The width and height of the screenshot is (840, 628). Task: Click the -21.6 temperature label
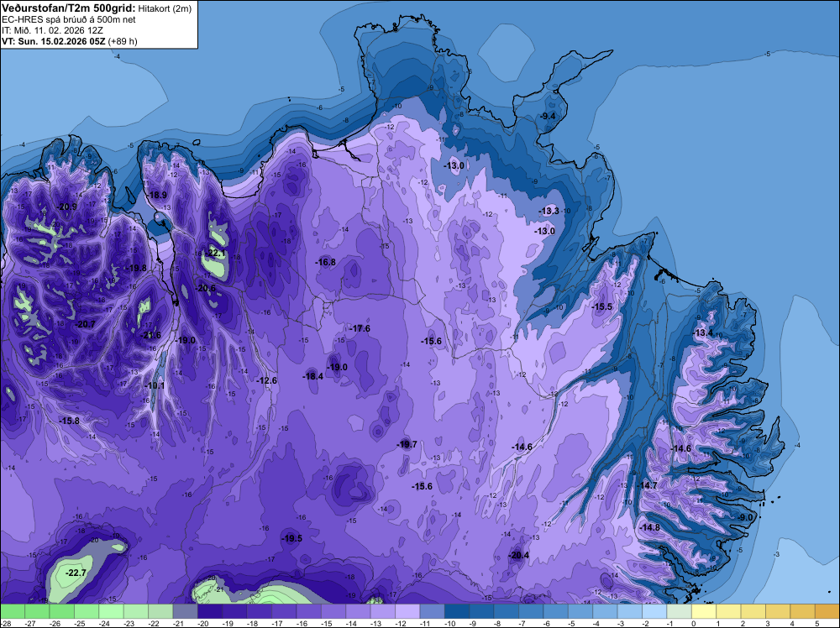[150, 335]
